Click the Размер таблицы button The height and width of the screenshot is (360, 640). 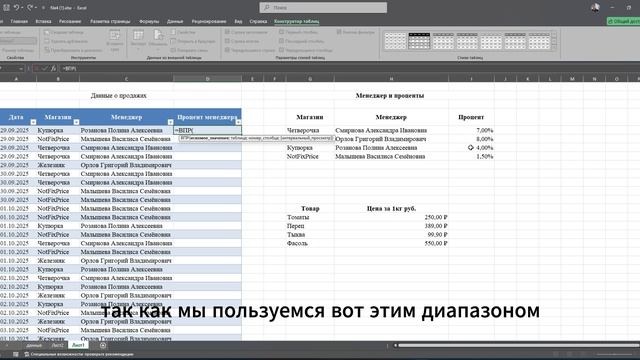click(x=18, y=50)
